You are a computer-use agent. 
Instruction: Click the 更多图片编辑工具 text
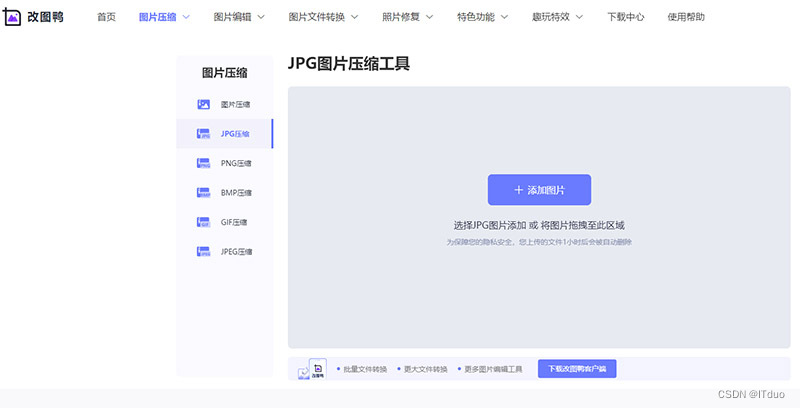coord(493,369)
